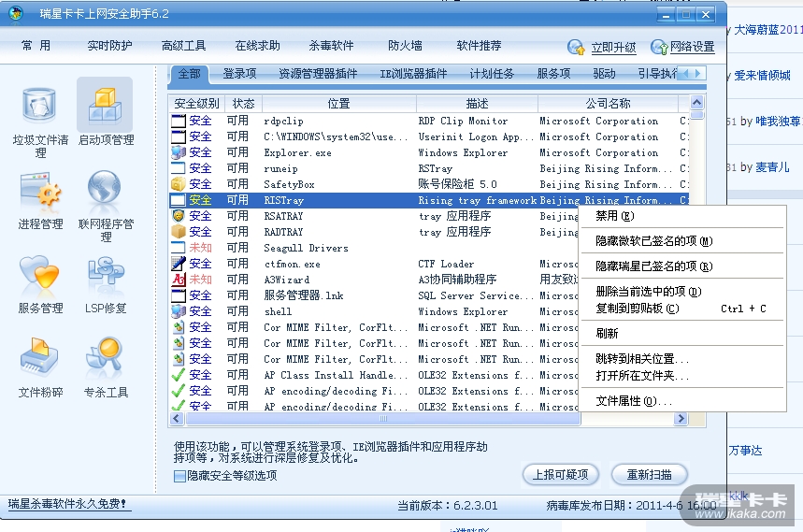The width and height of the screenshot is (803, 532).
Task: Open the 实时防护 menu tab
Action: [x=109, y=46]
